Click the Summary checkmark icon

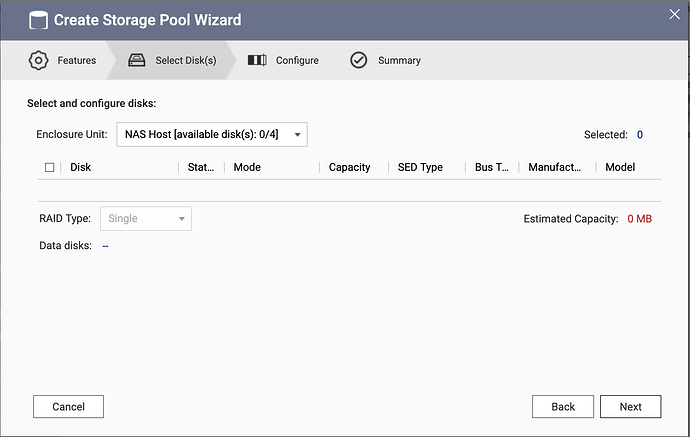[x=358, y=60]
